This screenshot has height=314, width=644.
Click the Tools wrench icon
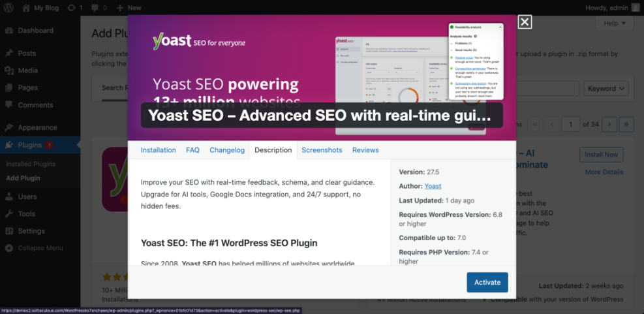[9, 213]
